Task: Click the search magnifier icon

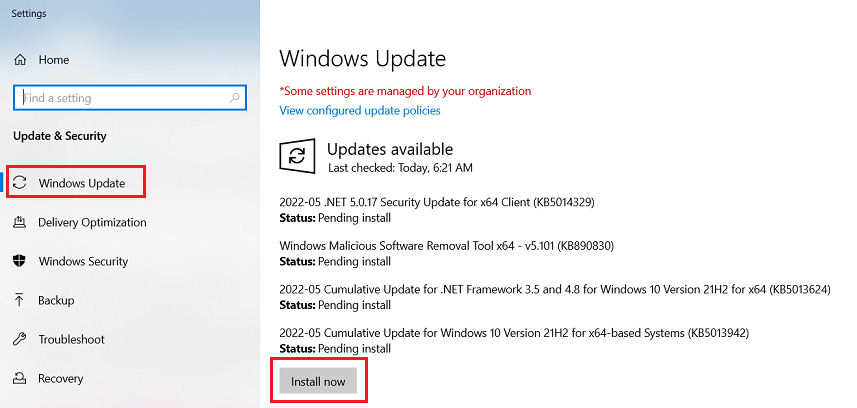Action: (235, 98)
